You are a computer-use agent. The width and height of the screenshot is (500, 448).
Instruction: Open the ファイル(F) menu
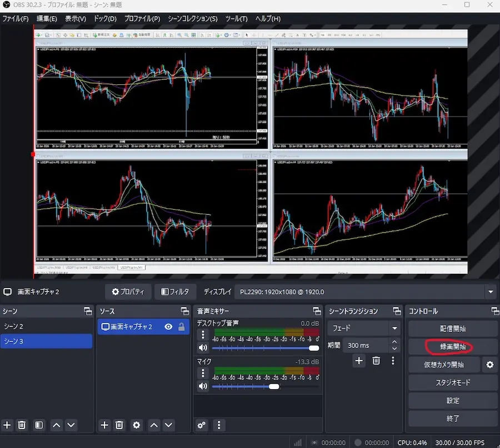pos(16,18)
